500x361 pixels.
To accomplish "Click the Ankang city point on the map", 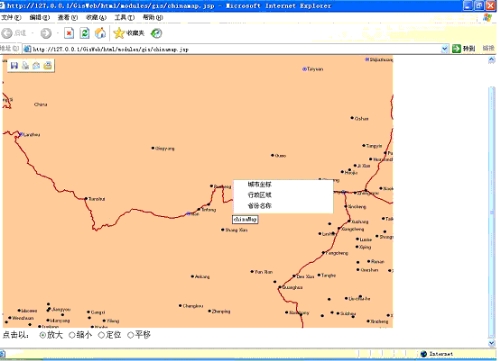I will click(192, 276).
